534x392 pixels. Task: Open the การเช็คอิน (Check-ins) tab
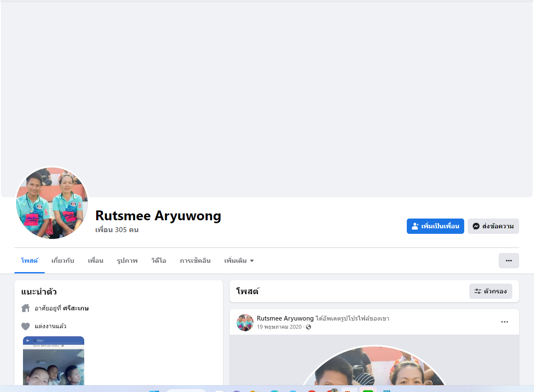(195, 261)
